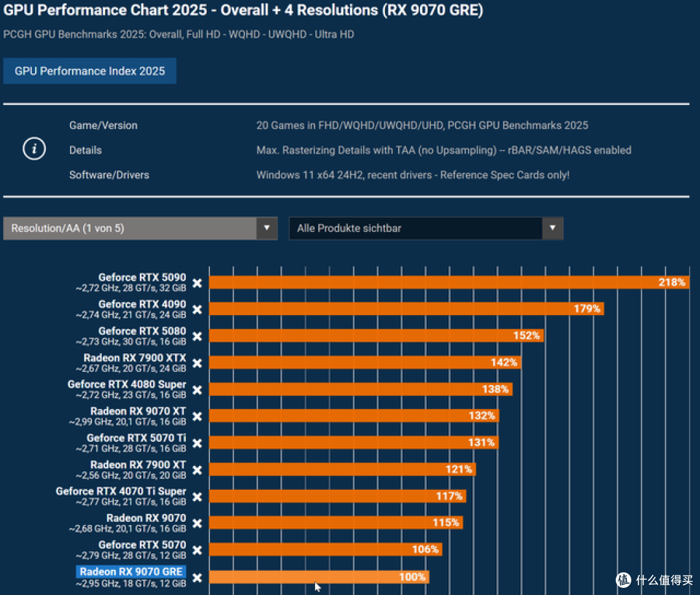This screenshot has height=595, width=700.
Task: Click the PCGH GPU Benchmarks 2025 subtitle
Action: [179, 34]
